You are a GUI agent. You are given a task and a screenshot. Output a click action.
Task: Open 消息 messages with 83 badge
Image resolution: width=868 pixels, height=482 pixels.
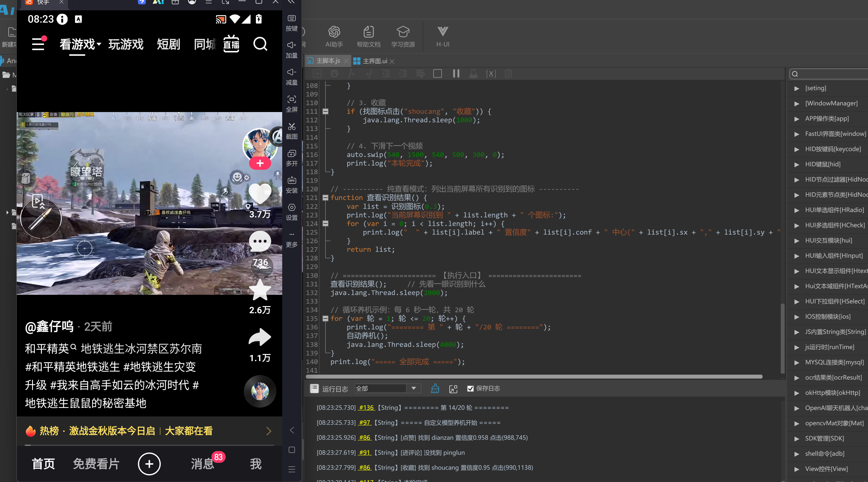coord(203,464)
